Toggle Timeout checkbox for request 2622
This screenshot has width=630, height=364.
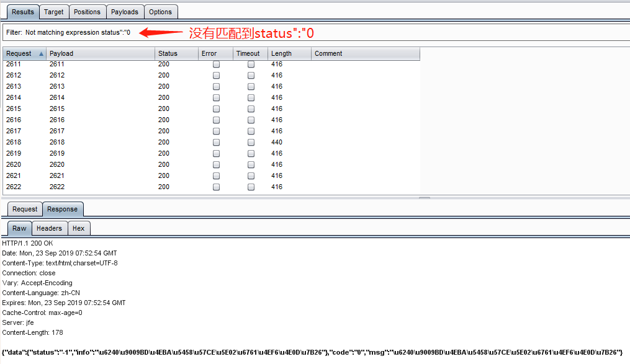251,187
